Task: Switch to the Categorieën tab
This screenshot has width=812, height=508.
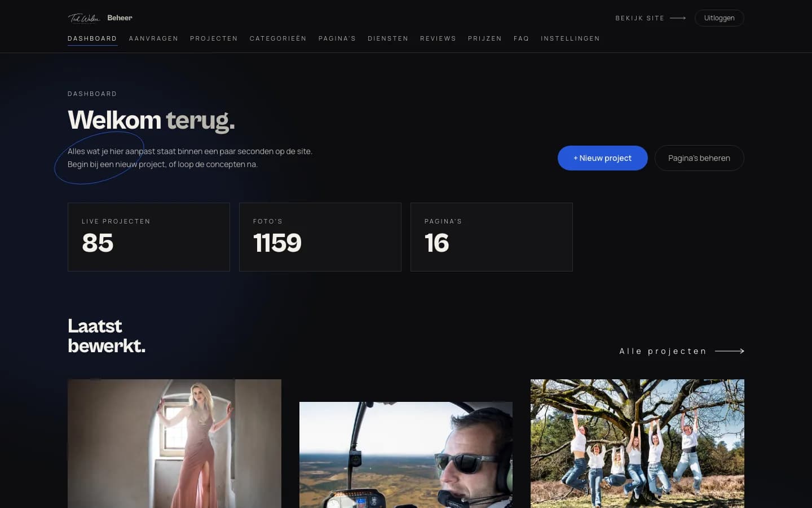Action: point(278,38)
